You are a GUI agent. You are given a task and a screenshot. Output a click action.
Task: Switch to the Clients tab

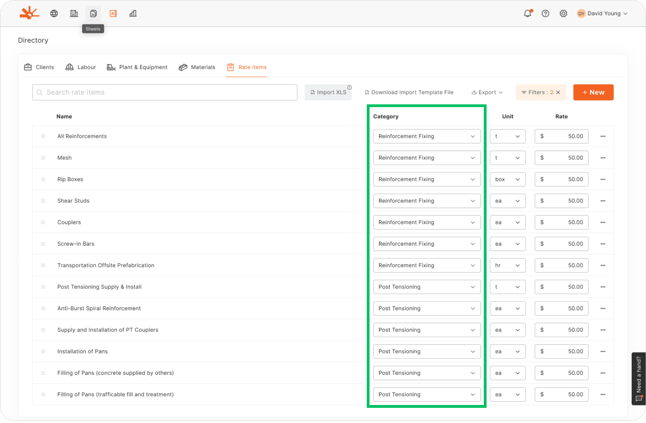39,67
